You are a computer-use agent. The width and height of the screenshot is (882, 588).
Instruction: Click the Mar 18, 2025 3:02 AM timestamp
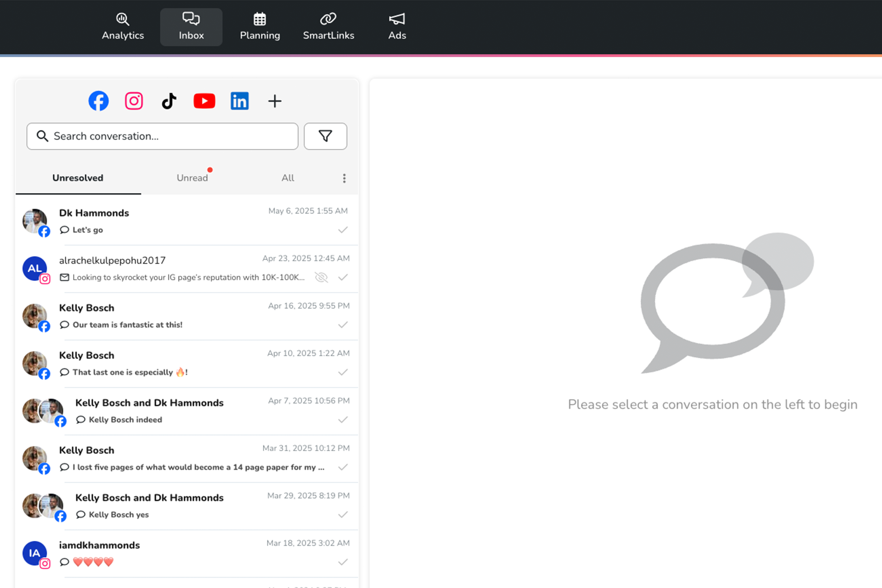(308, 543)
